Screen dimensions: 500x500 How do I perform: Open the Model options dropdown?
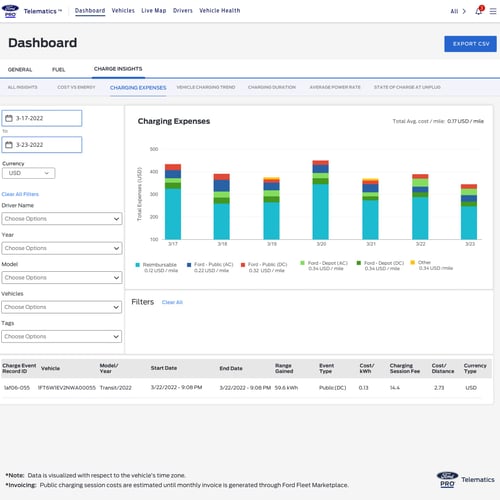[x=62, y=278]
